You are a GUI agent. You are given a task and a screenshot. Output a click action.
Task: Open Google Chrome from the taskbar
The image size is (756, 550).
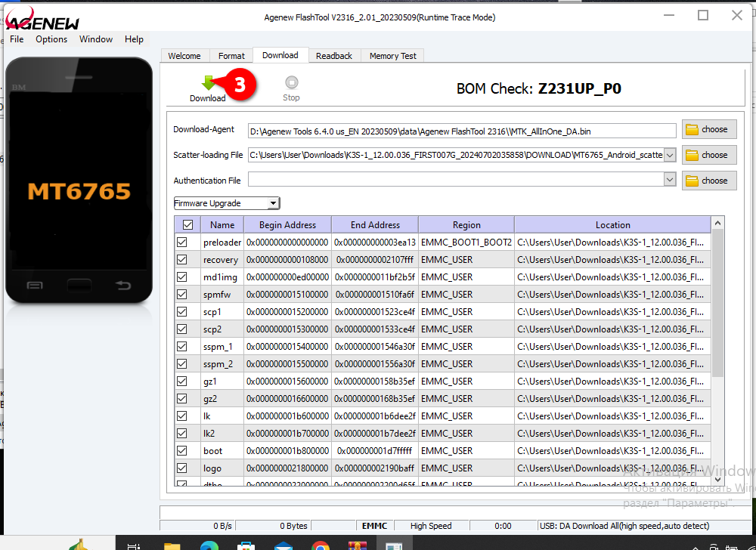coord(321,544)
